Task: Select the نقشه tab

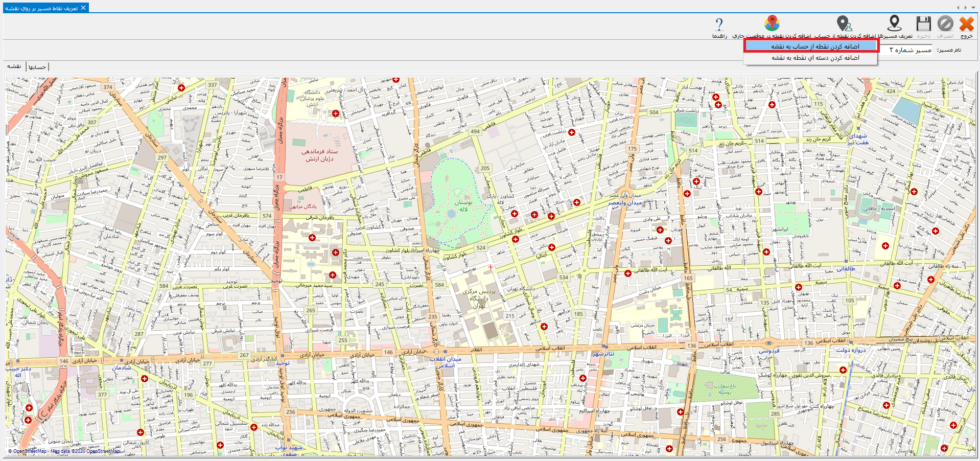Action: [x=14, y=66]
